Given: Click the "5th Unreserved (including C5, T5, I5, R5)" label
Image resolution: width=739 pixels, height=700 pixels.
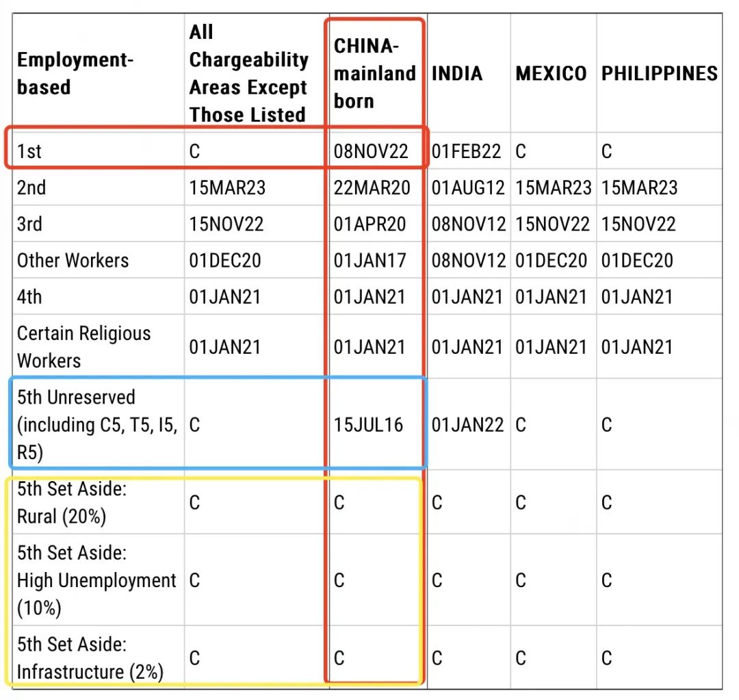Looking at the screenshot, I should (98, 425).
